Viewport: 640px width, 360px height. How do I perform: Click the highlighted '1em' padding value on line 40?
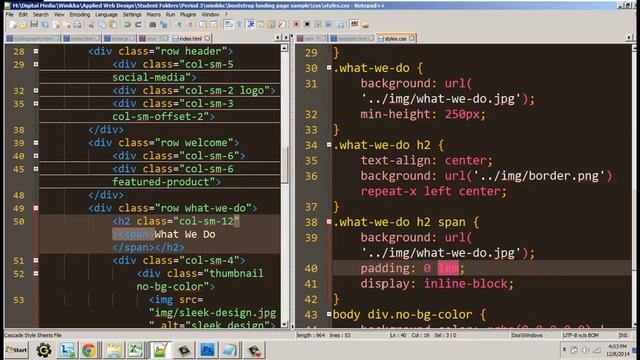pos(448,268)
